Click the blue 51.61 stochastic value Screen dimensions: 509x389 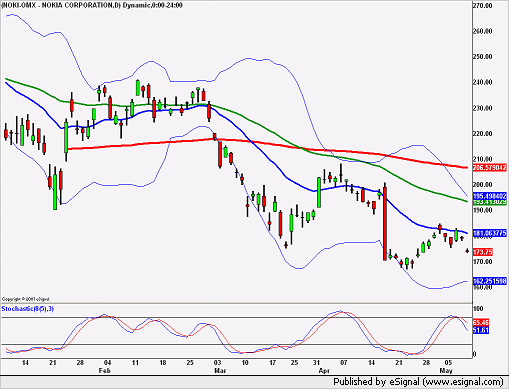[x=481, y=330]
